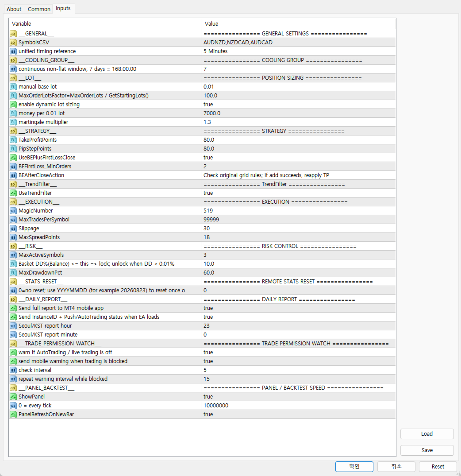Viewport: 461px width, 476px height.
Task: Click the Load button
Action: [x=427, y=434]
